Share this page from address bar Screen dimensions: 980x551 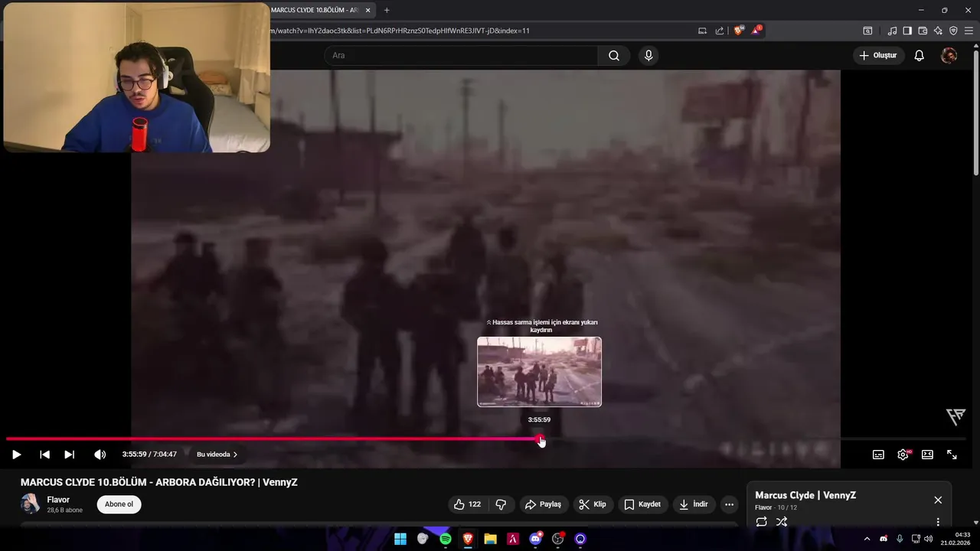(720, 31)
